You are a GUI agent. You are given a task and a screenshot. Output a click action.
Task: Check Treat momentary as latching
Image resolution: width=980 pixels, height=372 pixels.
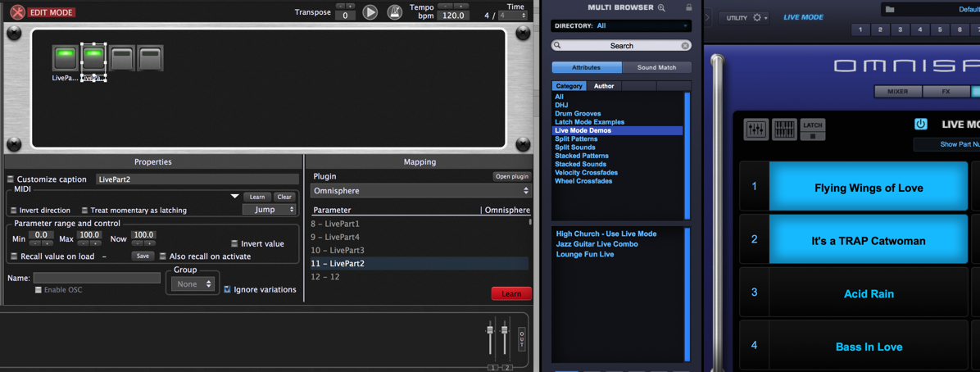(x=85, y=210)
